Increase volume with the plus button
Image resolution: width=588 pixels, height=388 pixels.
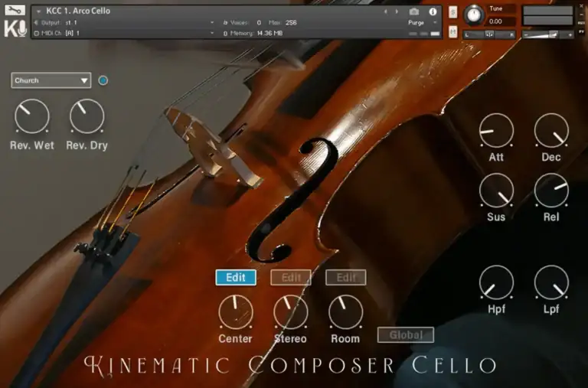[x=570, y=35]
